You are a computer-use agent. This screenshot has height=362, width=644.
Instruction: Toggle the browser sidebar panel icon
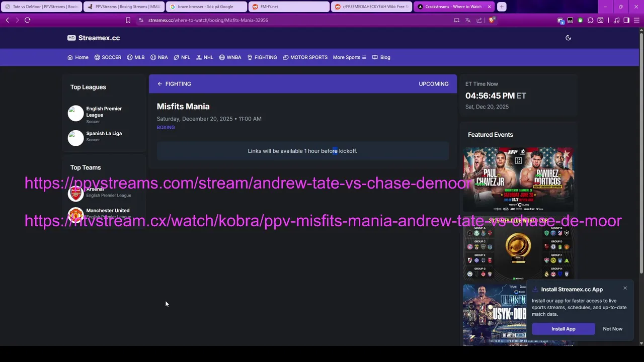tap(626, 20)
